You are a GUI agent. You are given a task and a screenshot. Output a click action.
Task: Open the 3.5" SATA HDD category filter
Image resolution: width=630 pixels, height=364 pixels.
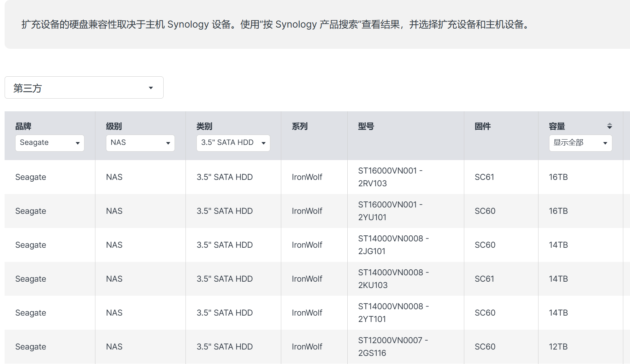(233, 143)
